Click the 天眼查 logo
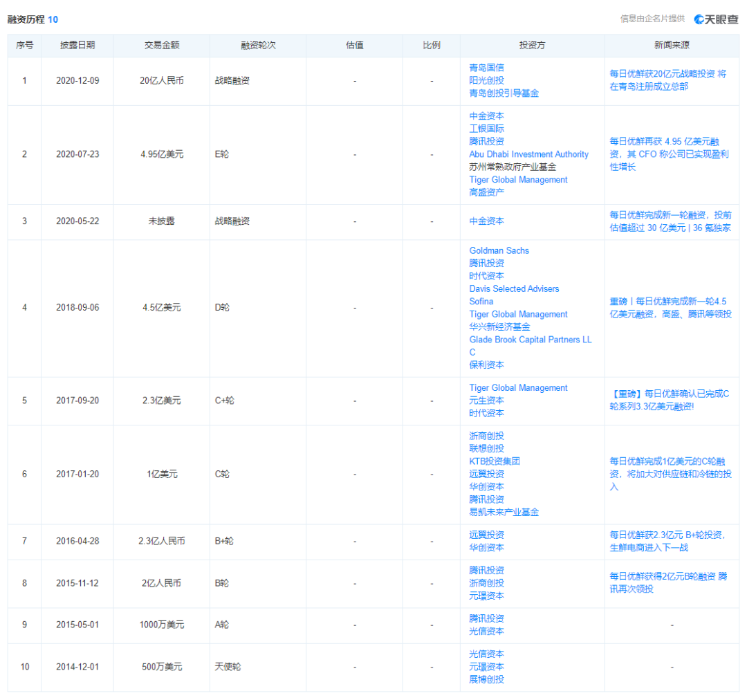The height and width of the screenshot is (700, 747). [x=716, y=19]
